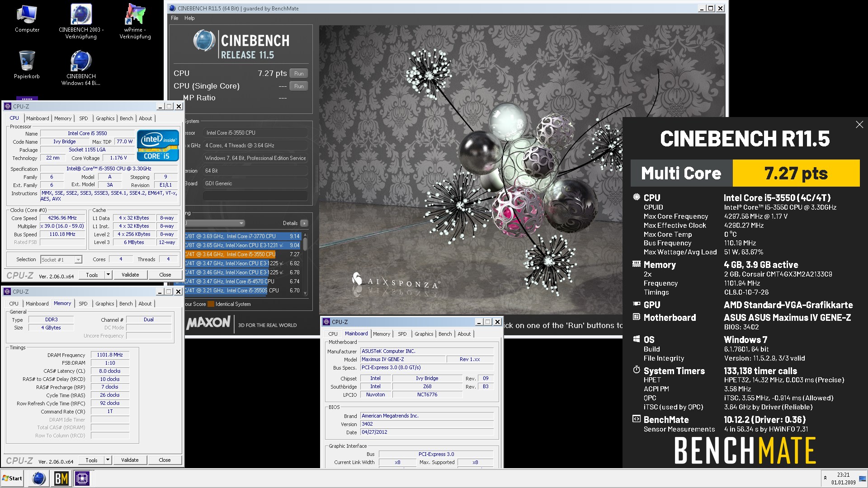Click Validate in Memory CPU-Z window

[130, 460]
